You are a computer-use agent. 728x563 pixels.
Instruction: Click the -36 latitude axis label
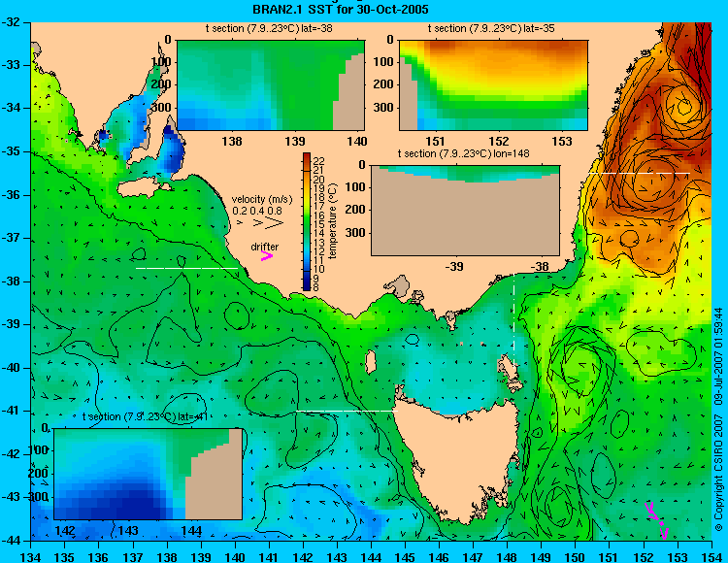(x=10, y=195)
